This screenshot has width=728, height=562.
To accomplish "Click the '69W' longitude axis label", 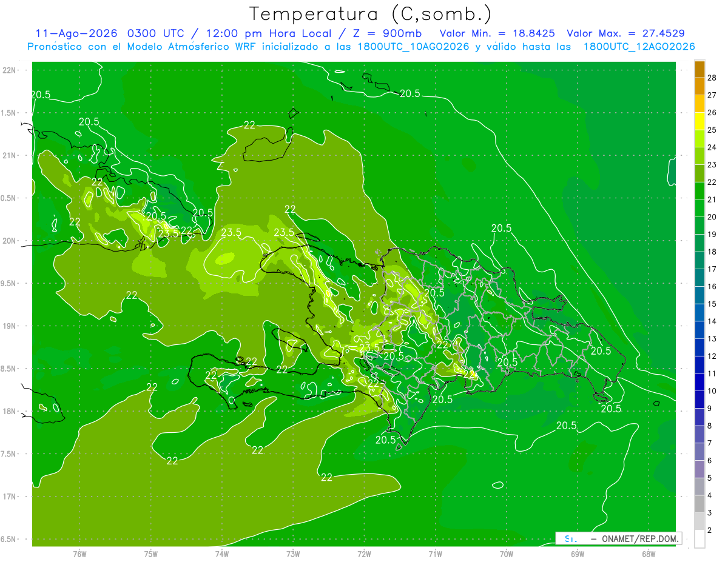I will point(578,554).
